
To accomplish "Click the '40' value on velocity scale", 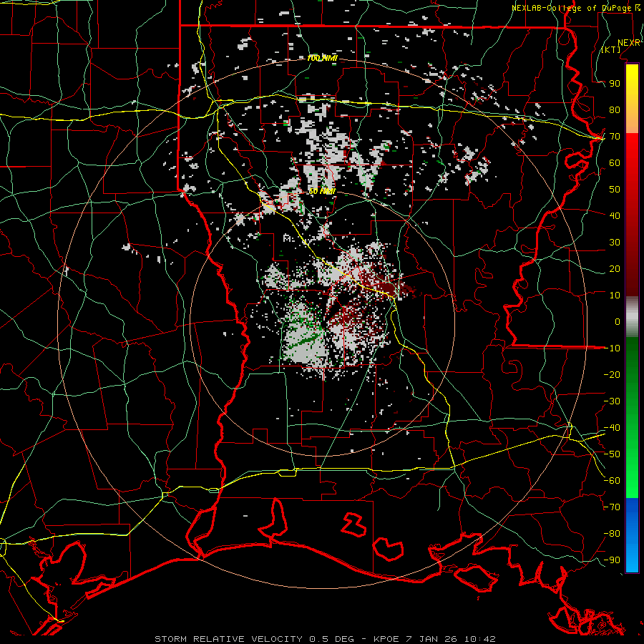I will tap(615, 215).
